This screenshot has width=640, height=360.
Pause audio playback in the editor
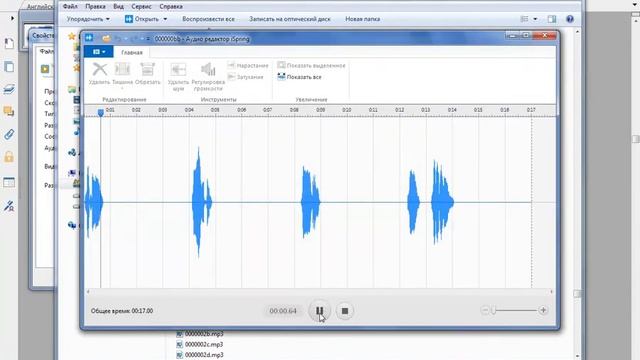click(320, 311)
